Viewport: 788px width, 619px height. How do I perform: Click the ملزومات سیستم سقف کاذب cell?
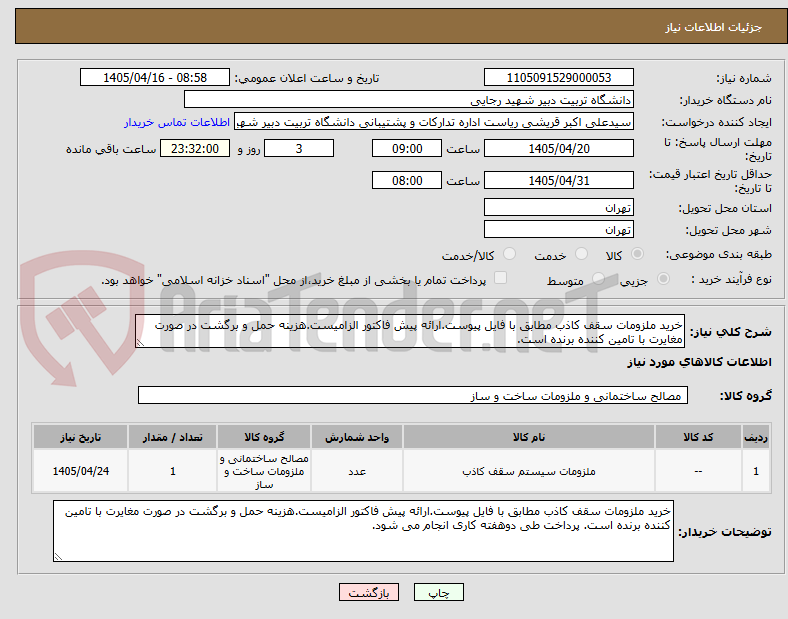tap(529, 471)
